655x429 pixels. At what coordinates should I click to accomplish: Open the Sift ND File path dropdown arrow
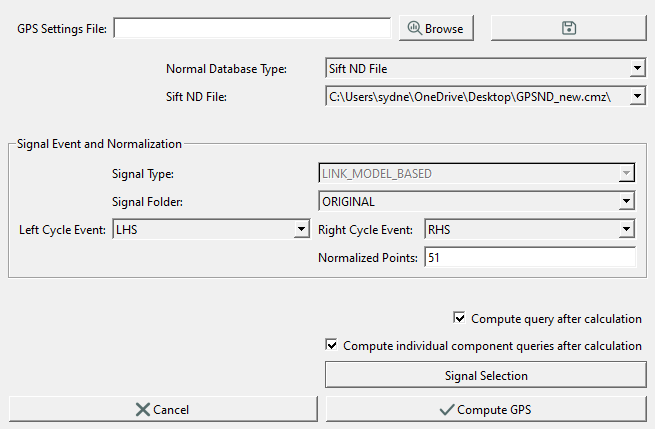637,96
